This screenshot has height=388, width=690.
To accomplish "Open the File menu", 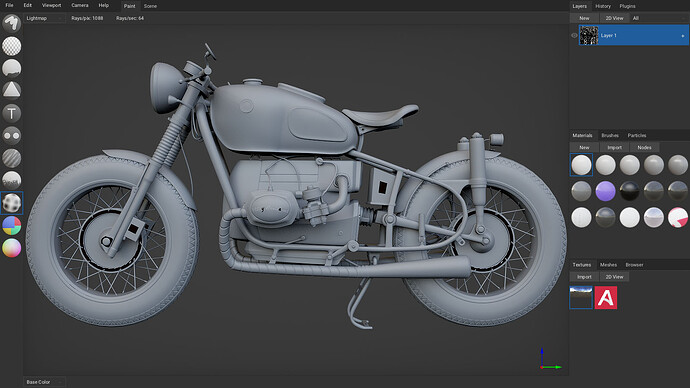I will [x=9, y=5].
